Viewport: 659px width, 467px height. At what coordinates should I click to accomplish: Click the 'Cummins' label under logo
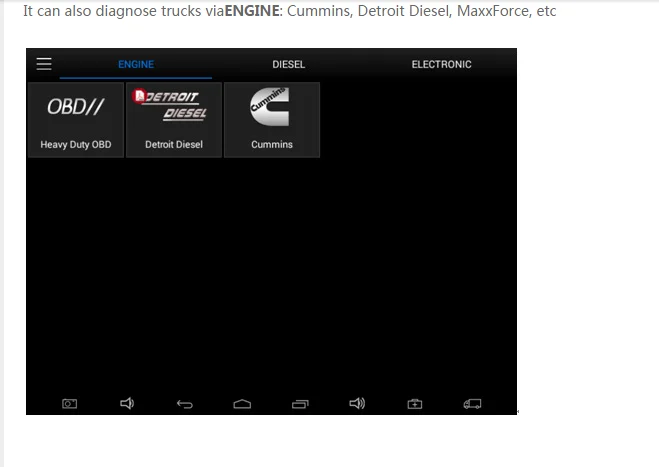pyautogui.click(x=272, y=145)
